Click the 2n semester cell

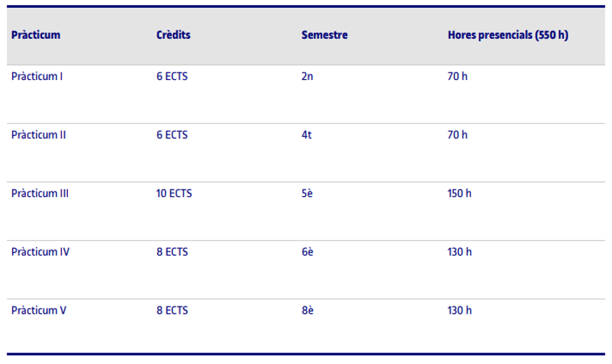307,76
